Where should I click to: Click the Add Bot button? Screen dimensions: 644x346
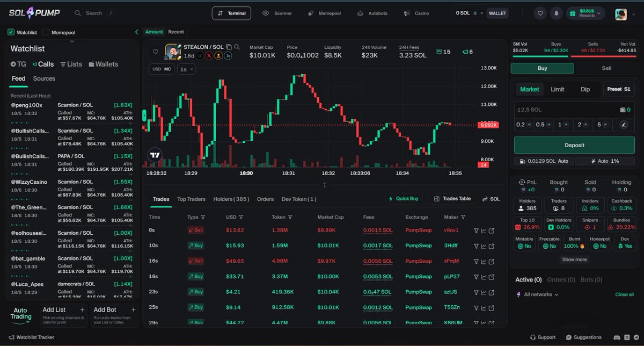tap(114, 316)
